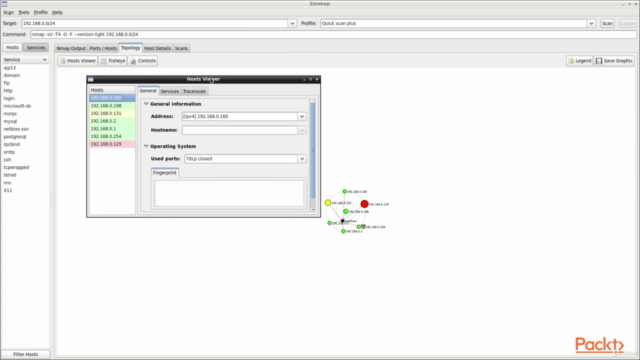Select the green 192.168.0.1 node in topology

tap(343, 231)
